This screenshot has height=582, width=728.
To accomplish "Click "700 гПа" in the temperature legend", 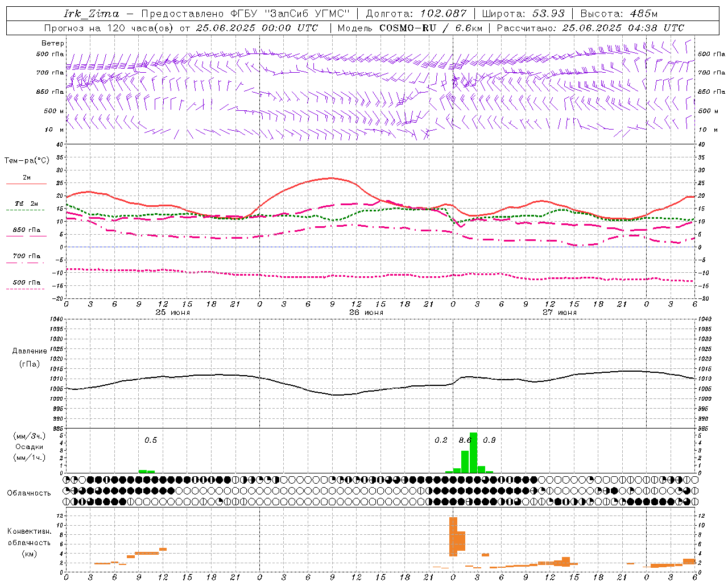I will point(26,256).
